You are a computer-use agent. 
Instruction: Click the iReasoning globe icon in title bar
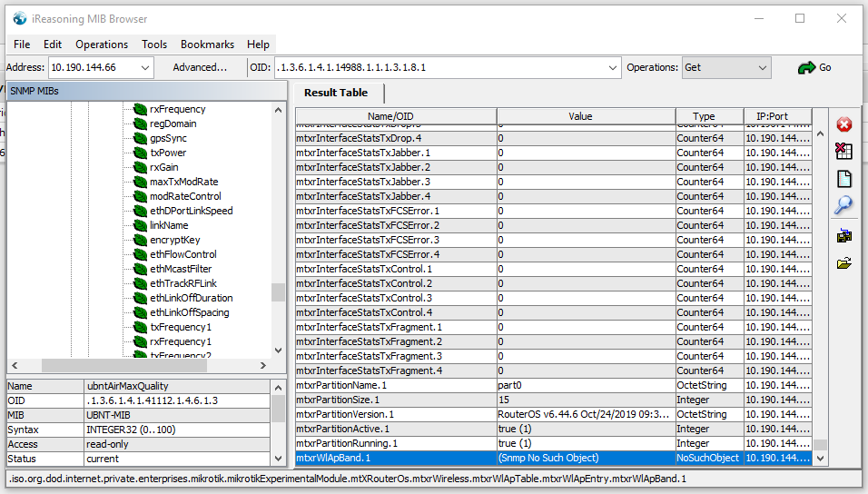(x=20, y=18)
